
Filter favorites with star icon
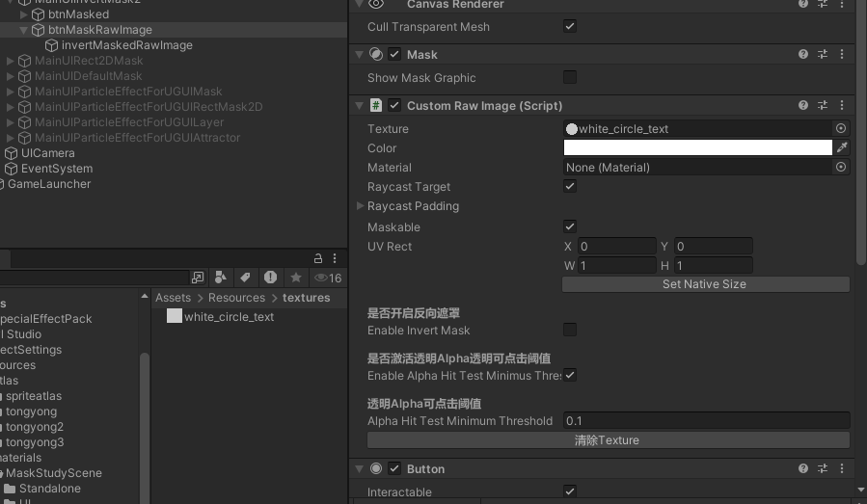[x=296, y=278]
